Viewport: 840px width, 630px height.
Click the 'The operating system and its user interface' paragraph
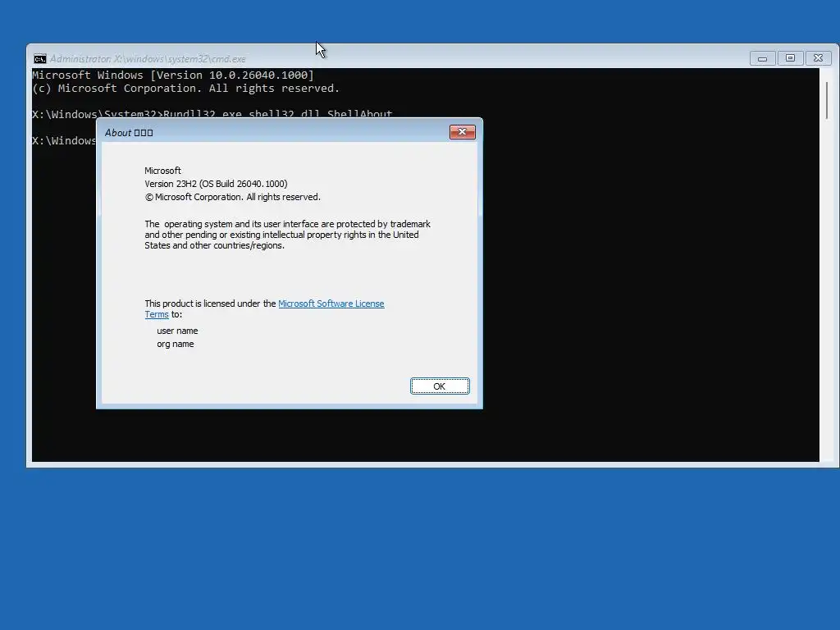[x=287, y=235]
